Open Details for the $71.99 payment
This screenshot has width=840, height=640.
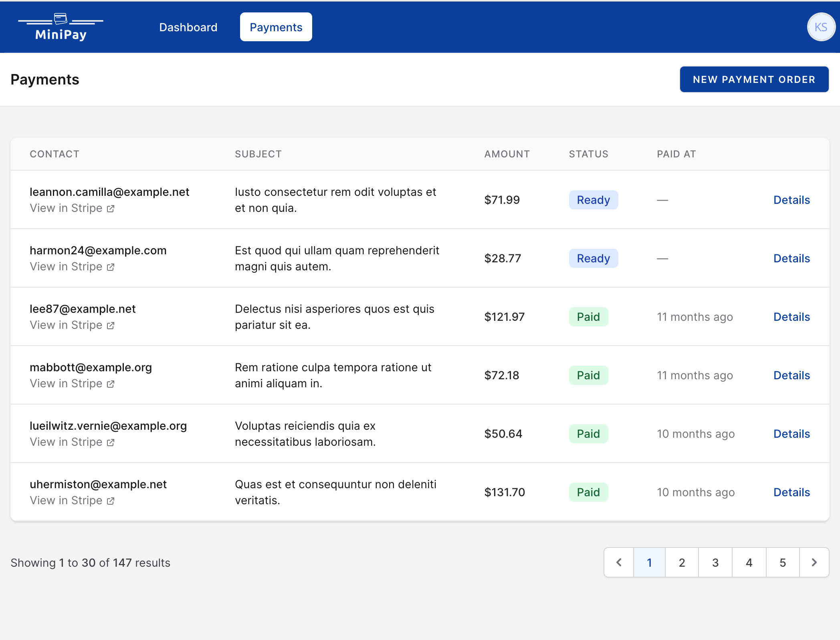(x=792, y=200)
